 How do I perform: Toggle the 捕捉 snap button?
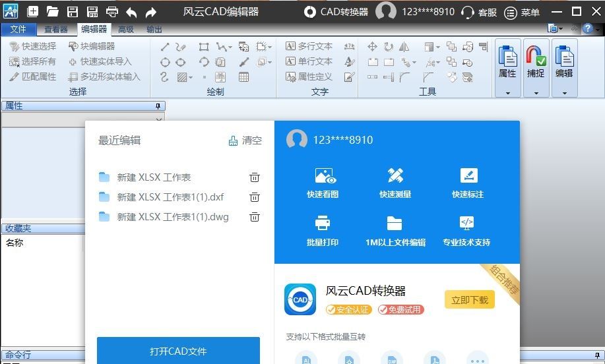click(x=536, y=63)
